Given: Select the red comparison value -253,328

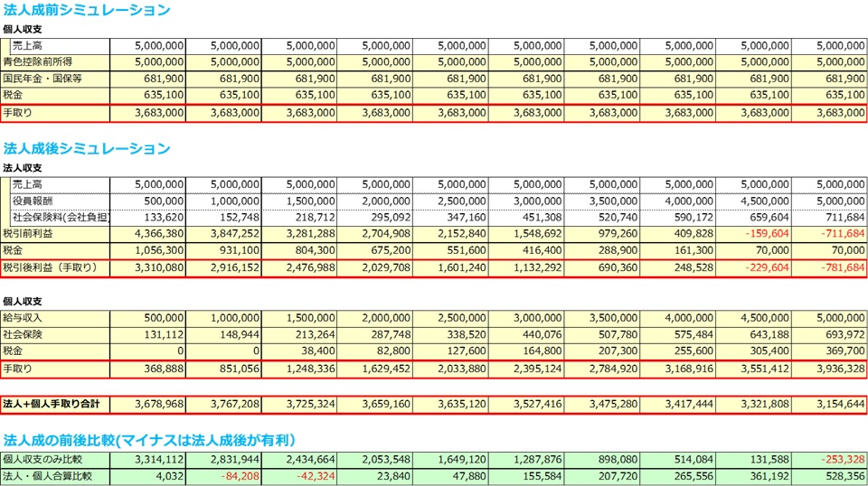Looking at the screenshot, I should 829,460.
